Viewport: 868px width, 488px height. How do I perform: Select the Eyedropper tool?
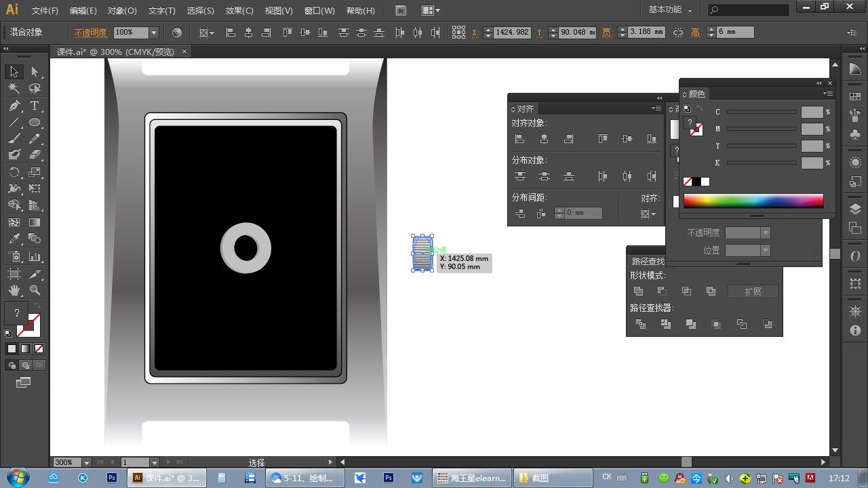click(14, 239)
